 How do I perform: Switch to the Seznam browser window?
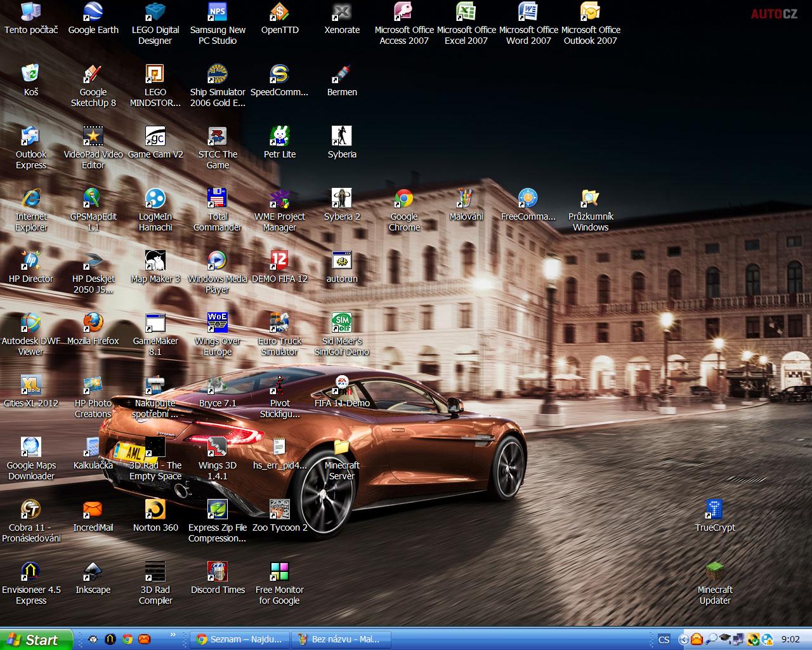pyautogui.click(x=239, y=639)
